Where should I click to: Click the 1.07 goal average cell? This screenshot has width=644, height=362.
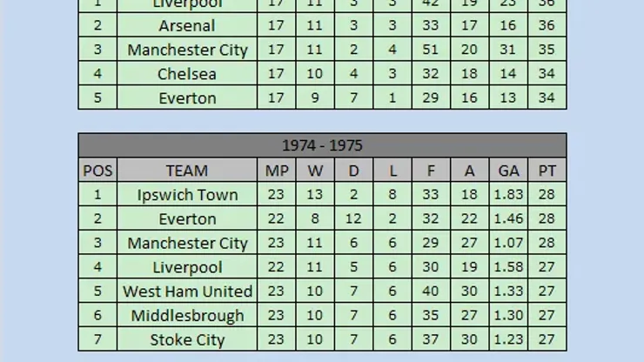click(508, 244)
